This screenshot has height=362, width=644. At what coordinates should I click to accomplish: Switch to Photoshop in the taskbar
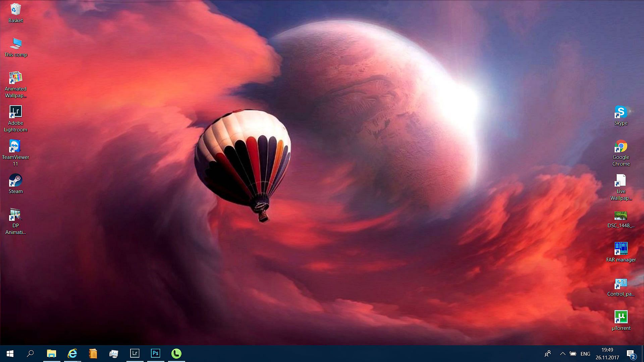tap(156, 353)
